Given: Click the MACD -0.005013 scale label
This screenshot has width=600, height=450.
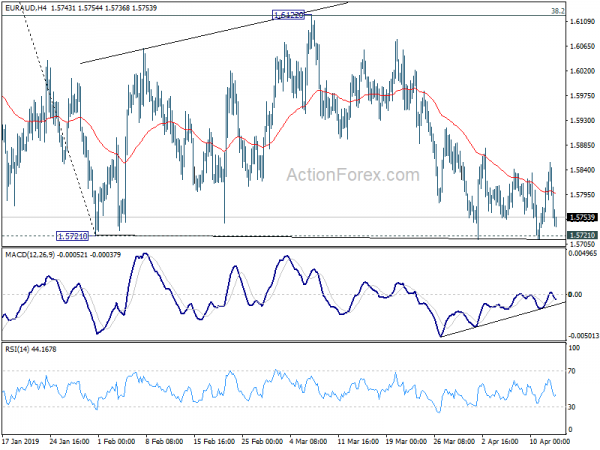Looking at the screenshot, I should [x=584, y=336].
